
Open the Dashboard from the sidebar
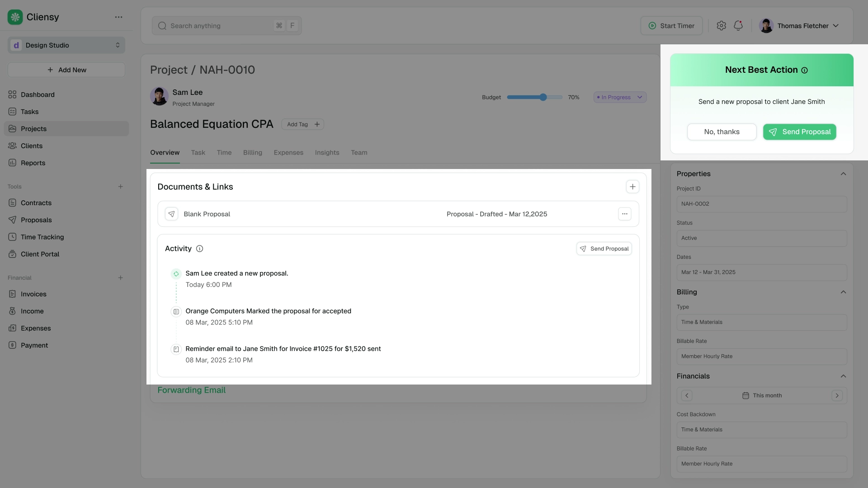[x=37, y=94]
